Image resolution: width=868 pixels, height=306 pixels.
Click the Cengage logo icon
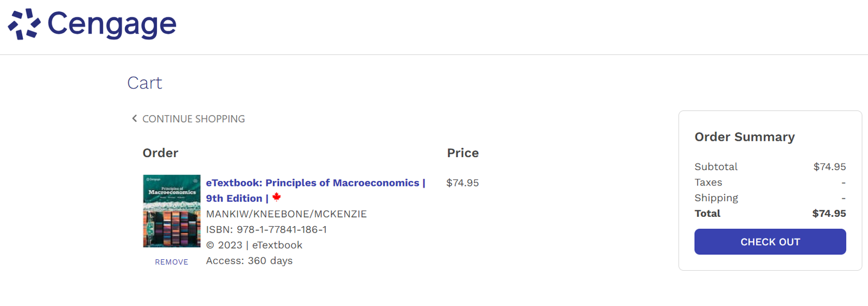[24, 24]
